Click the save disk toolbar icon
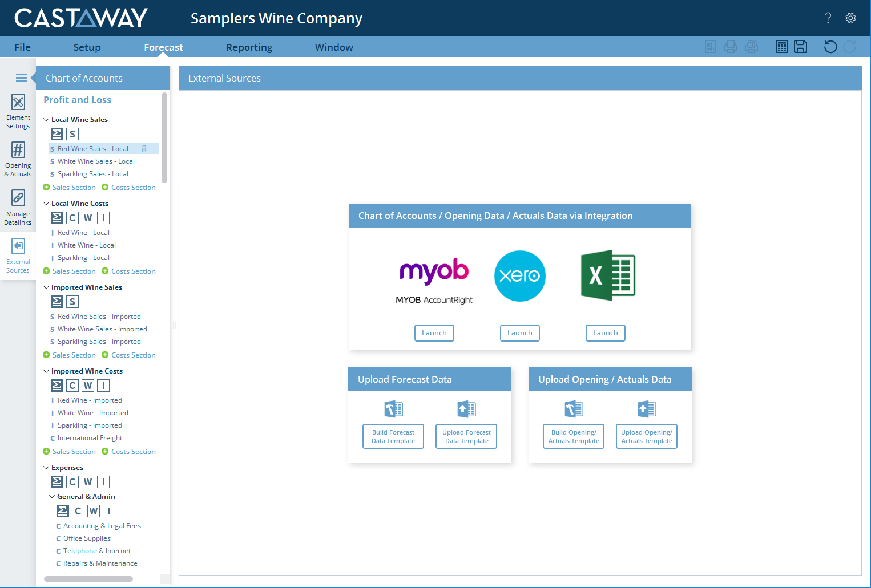The width and height of the screenshot is (871, 588). (801, 47)
